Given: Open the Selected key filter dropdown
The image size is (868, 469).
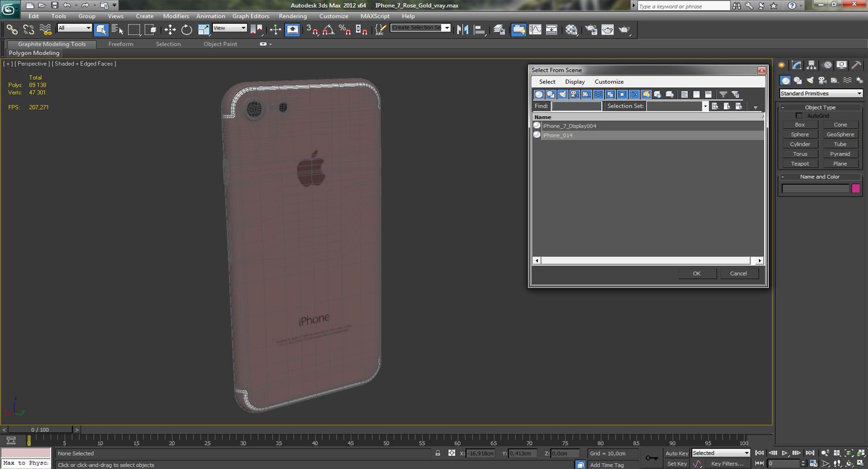Looking at the screenshot, I should [721, 453].
